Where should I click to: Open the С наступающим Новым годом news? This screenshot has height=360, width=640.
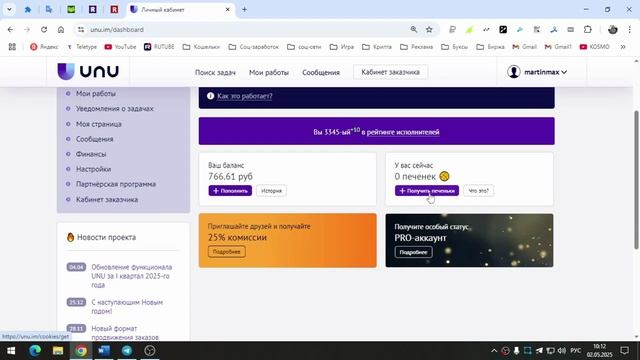tap(127, 307)
